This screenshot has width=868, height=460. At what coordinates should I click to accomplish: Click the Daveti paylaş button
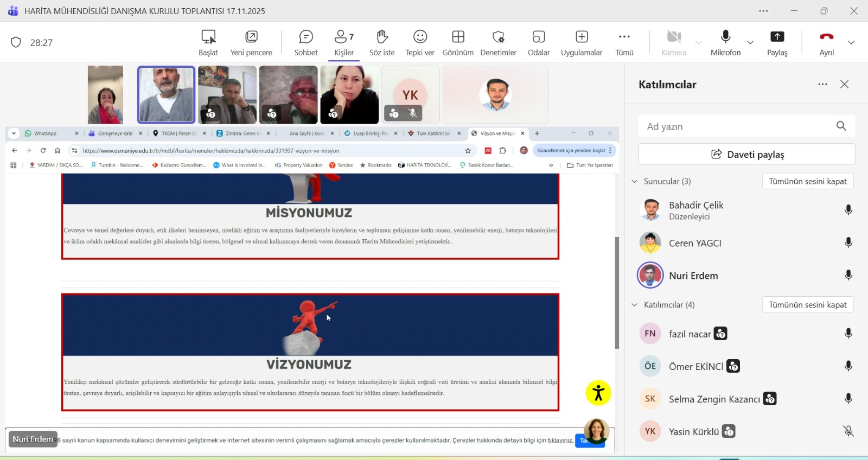[746, 155]
